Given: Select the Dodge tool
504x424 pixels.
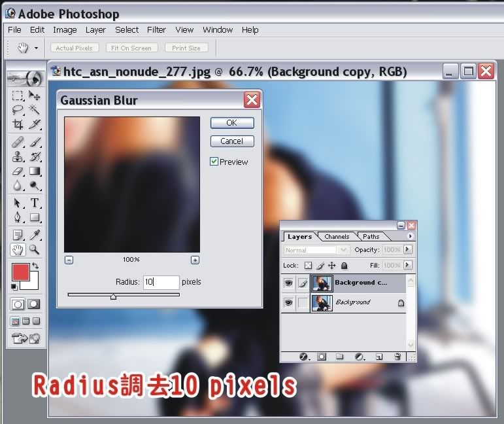Looking at the screenshot, I should (35, 186).
